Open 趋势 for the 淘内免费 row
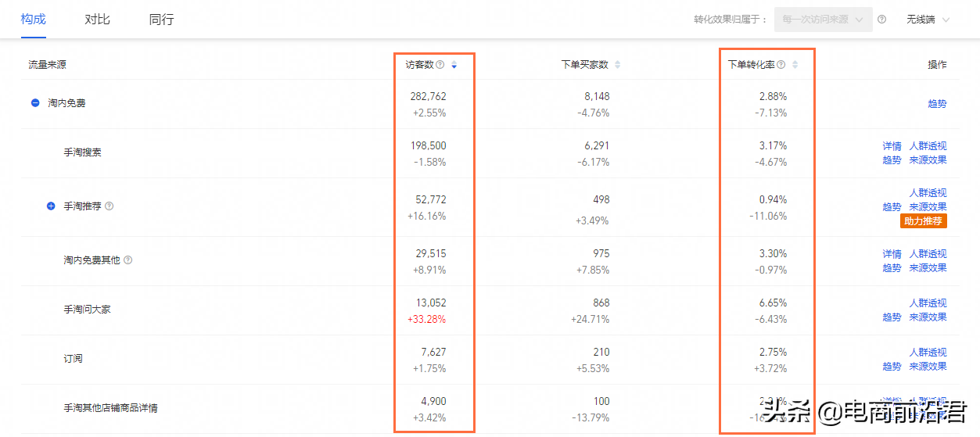Viewport: 980px width, 437px height. 937,103
